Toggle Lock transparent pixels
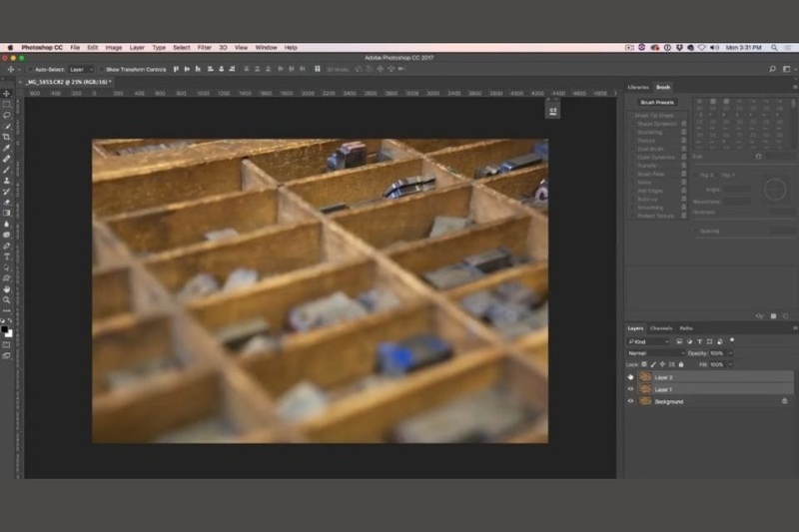Image resolution: width=799 pixels, height=532 pixels. click(x=644, y=364)
